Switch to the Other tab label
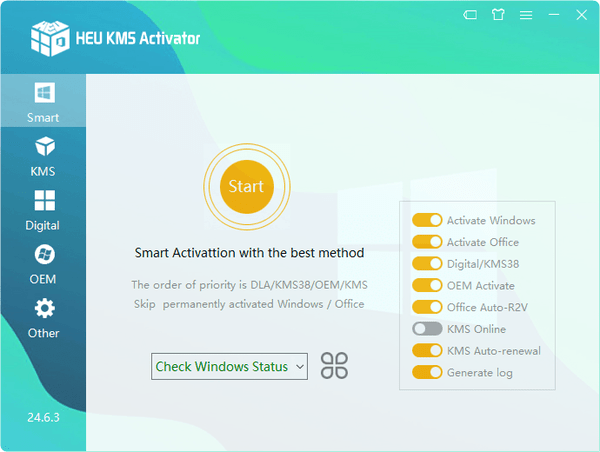The image size is (600, 452). [43, 333]
